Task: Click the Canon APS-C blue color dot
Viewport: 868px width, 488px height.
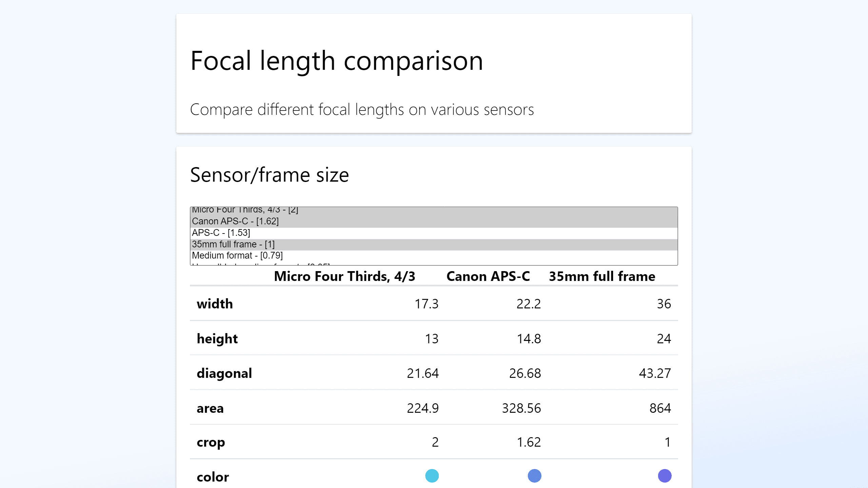Action: (x=534, y=476)
